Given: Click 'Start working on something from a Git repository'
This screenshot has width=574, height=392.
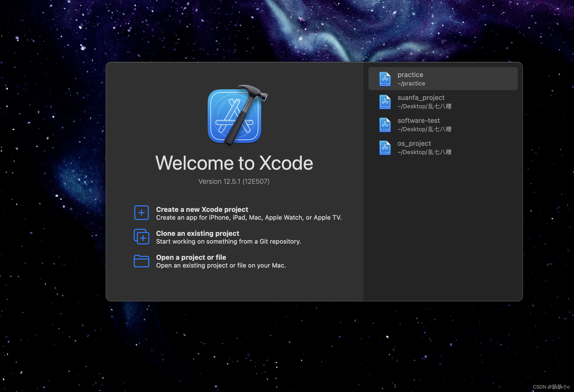Looking at the screenshot, I should pyautogui.click(x=228, y=242).
